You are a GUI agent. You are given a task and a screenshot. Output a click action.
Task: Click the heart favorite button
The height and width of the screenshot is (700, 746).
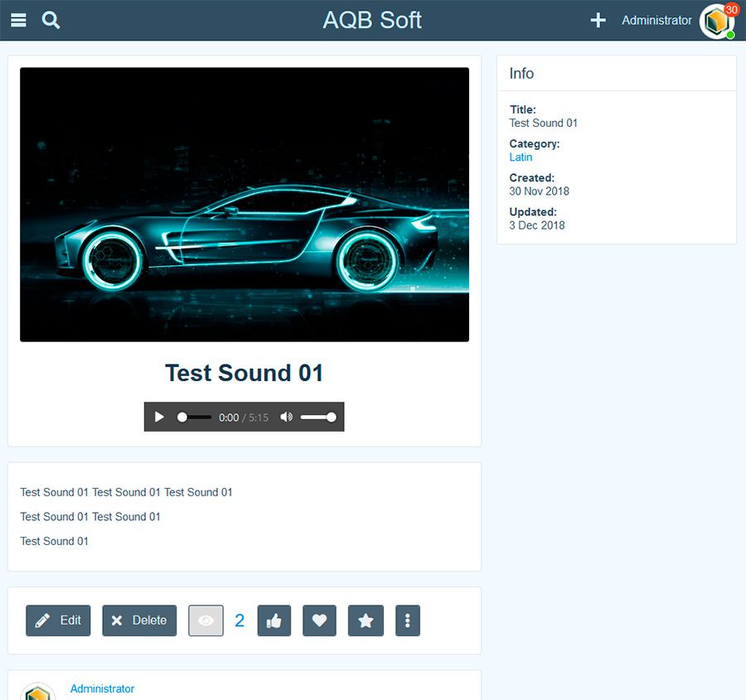pyautogui.click(x=319, y=620)
